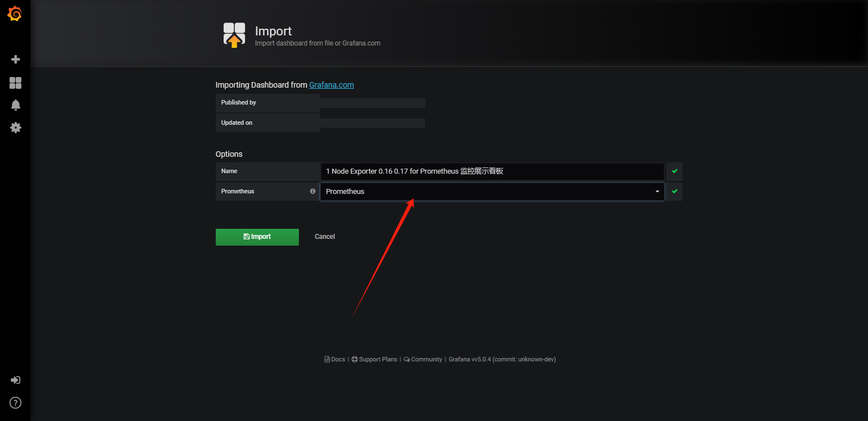The image size is (868, 421).
Task: Click the Import page title text
Action: coord(274,31)
